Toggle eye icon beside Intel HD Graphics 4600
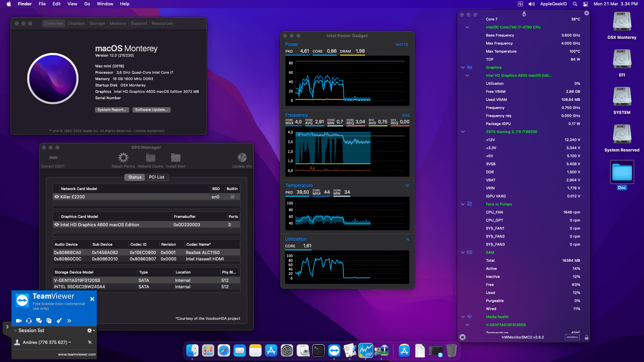 click(x=57, y=225)
